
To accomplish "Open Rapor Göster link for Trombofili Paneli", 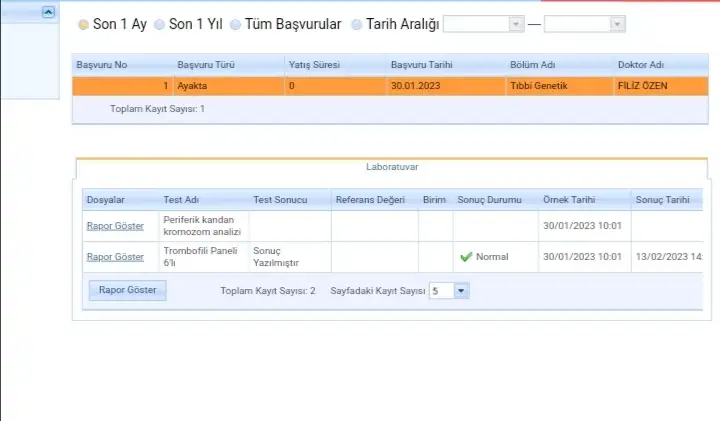I will pos(115,257).
